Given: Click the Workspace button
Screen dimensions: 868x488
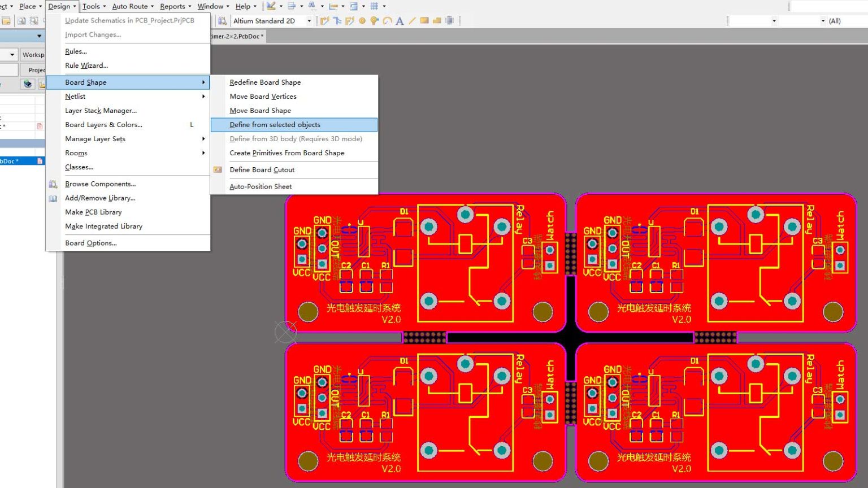Looking at the screenshot, I should 33,55.
